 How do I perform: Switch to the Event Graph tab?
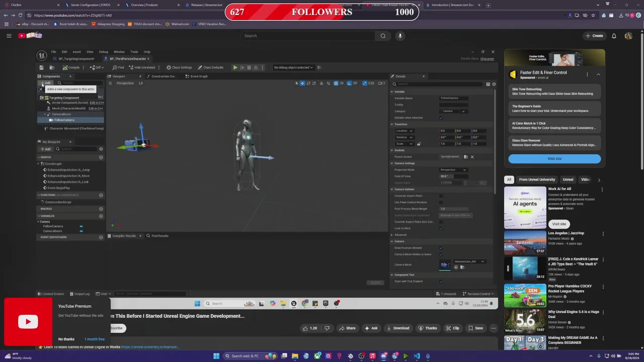pos(197,76)
